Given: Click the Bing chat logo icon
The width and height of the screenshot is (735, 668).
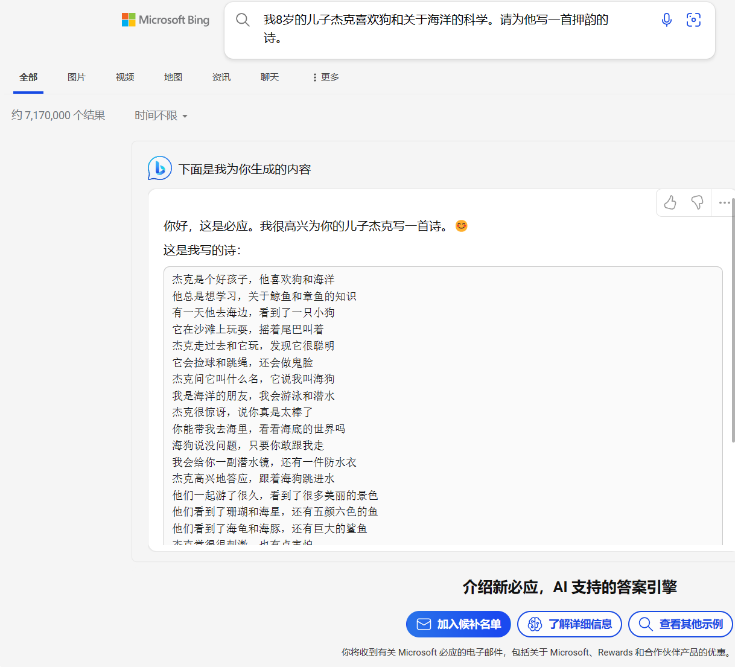Looking at the screenshot, I should pyautogui.click(x=160, y=168).
